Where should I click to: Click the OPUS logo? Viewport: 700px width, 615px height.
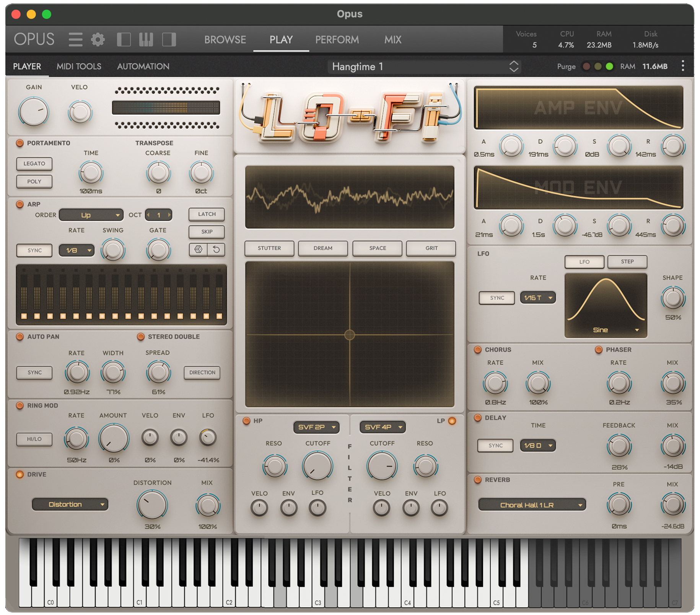click(x=34, y=39)
